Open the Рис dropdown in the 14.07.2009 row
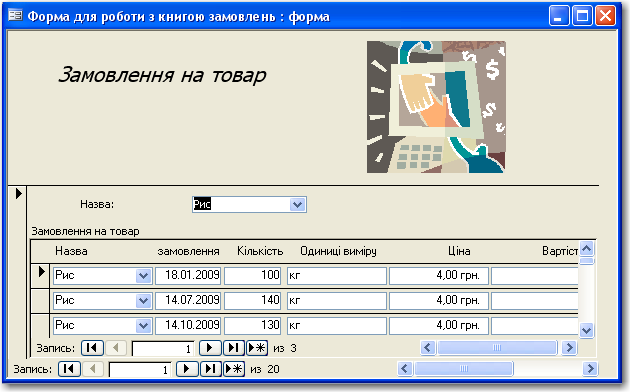This screenshot has height=392, width=630. [x=143, y=301]
